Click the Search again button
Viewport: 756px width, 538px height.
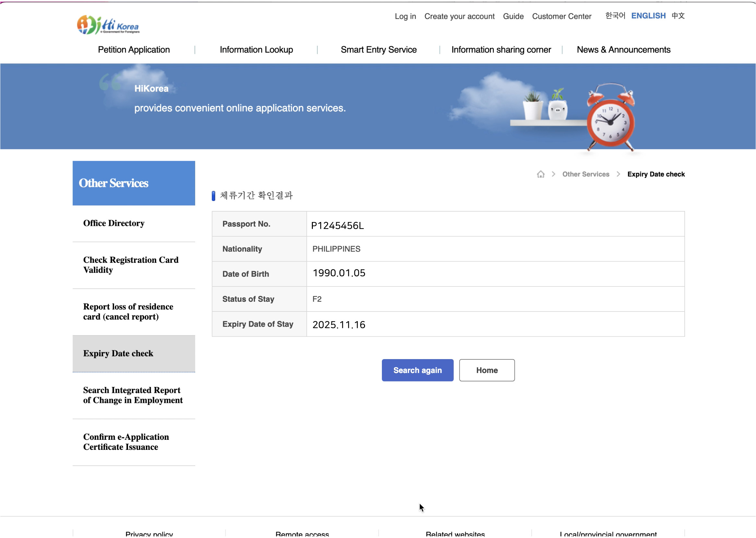click(x=418, y=370)
